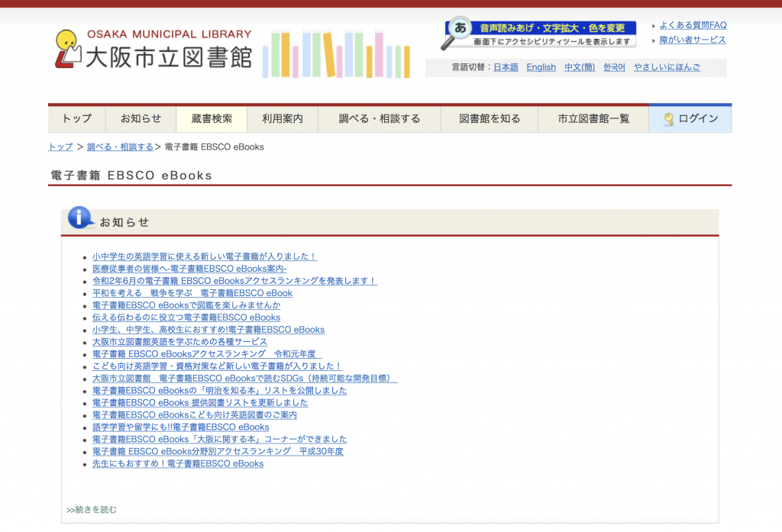Open the 「大阪に関する本」コーナー notice
The width and height of the screenshot is (782, 532).
pos(219,439)
